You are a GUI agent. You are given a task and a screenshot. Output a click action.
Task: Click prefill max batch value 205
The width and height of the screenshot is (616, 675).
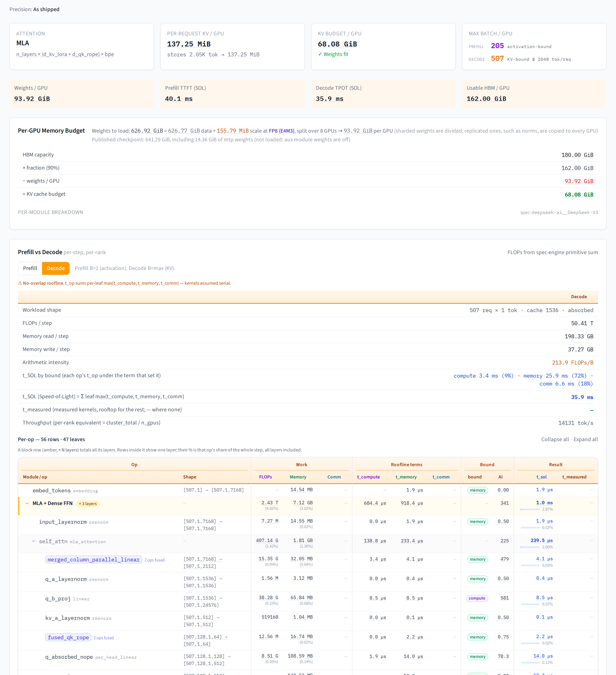[497, 46]
